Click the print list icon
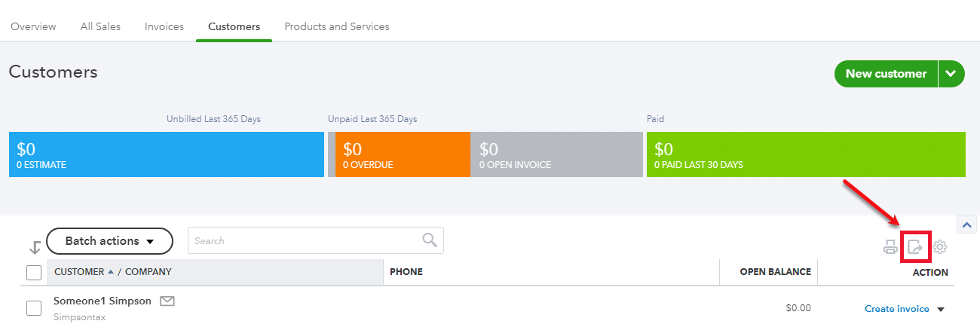This screenshot has width=980, height=324. [x=891, y=246]
